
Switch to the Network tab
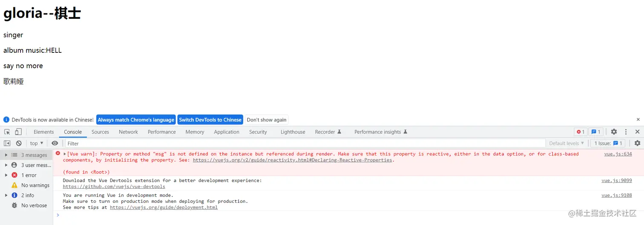click(129, 132)
